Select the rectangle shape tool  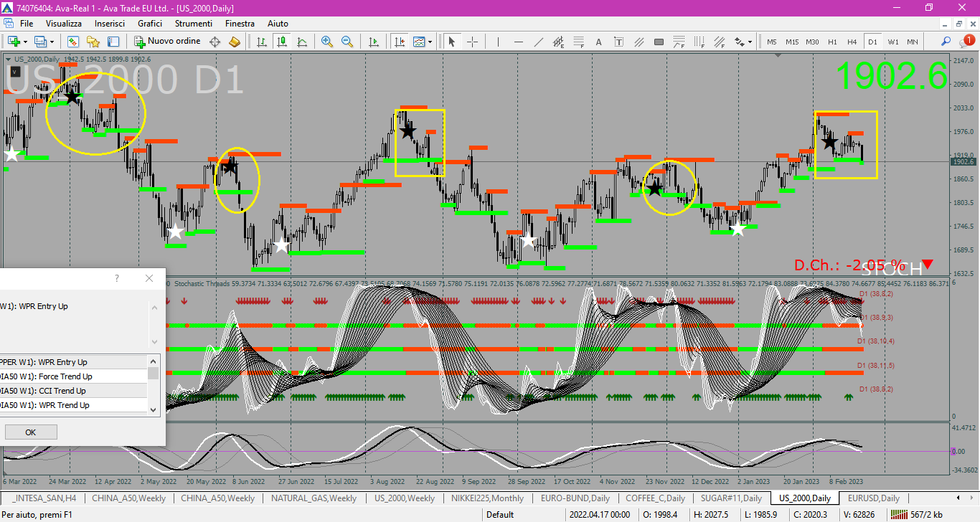pos(659,42)
